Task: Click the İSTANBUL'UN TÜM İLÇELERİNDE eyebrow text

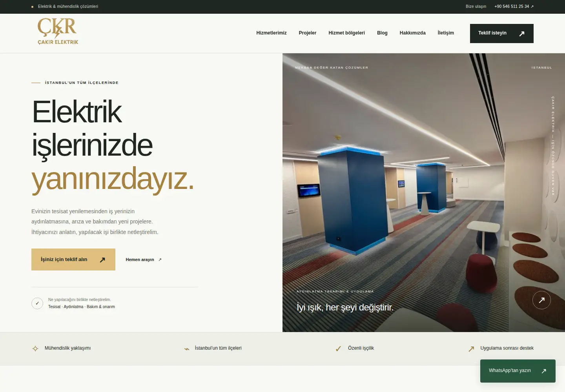Action: pos(82,83)
